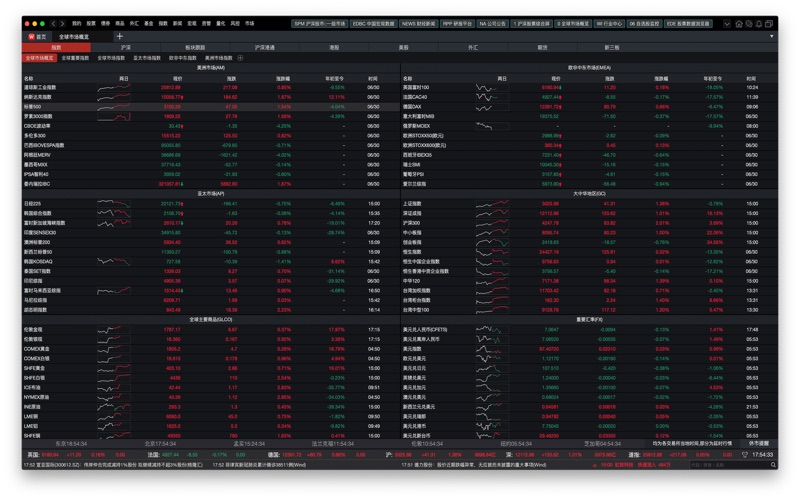Click the window layout icon at top right
The width and height of the screenshot is (800, 500).
tap(767, 23)
